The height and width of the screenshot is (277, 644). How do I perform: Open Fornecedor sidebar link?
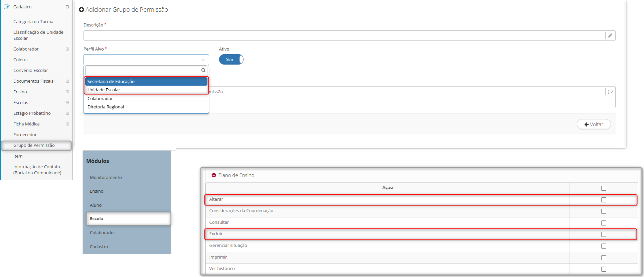click(x=25, y=134)
